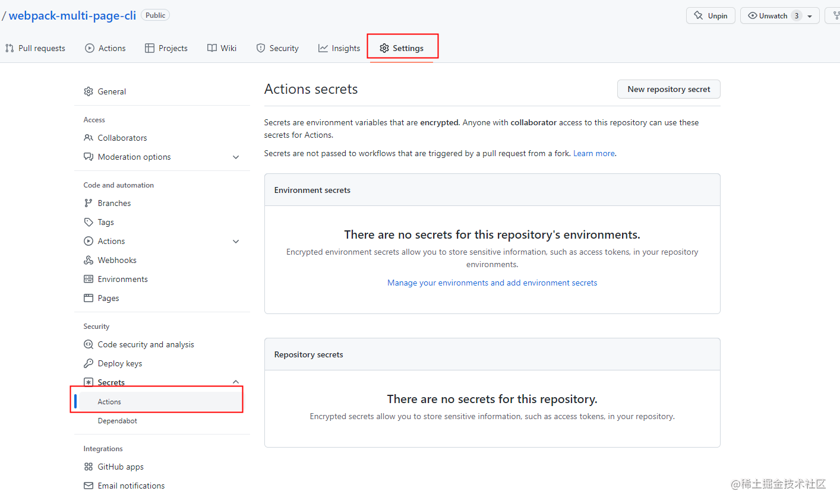This screenshot has width=840, height=504.
Task: Go to the Wiki tab
Action: tap(222, 48)
